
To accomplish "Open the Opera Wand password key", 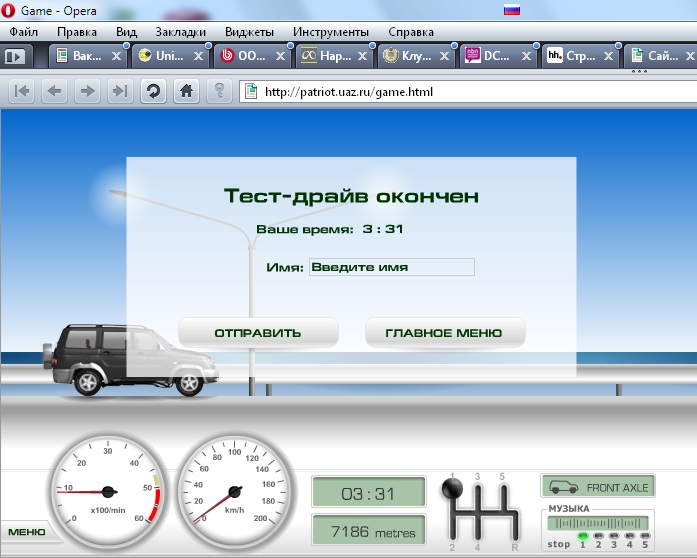I will 217,91.
